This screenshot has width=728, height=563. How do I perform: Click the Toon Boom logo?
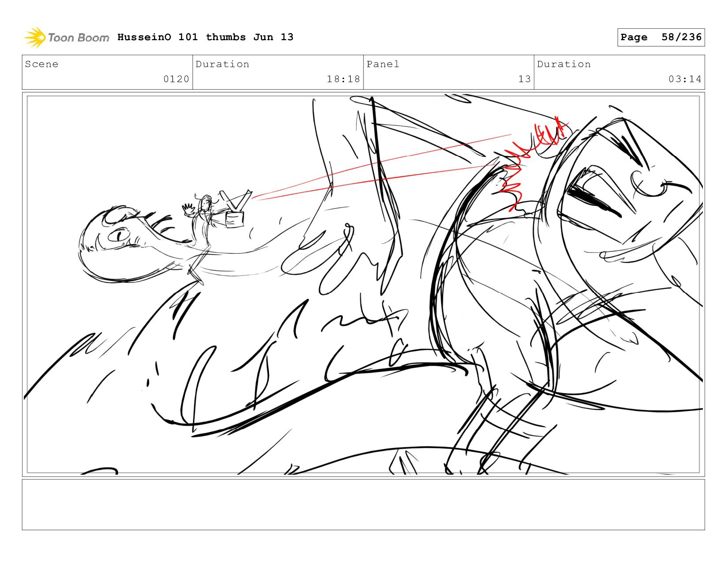(x=66, y=38)
